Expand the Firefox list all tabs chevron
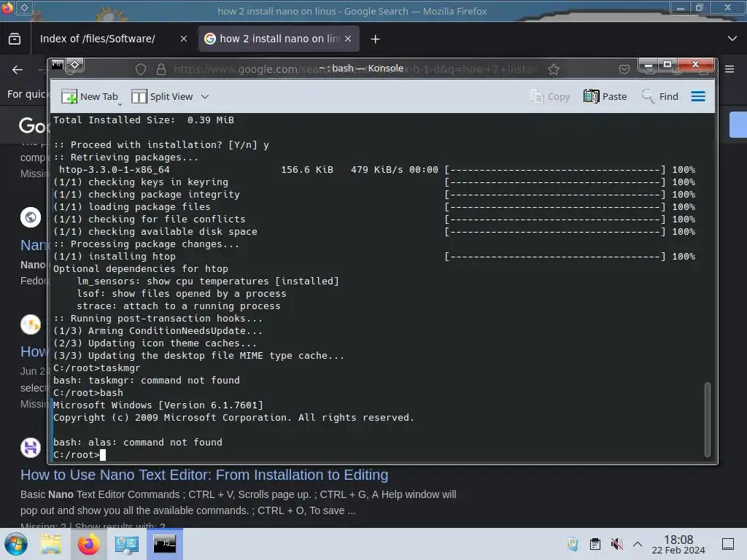747x560 pixels. (x=732, y=39)
